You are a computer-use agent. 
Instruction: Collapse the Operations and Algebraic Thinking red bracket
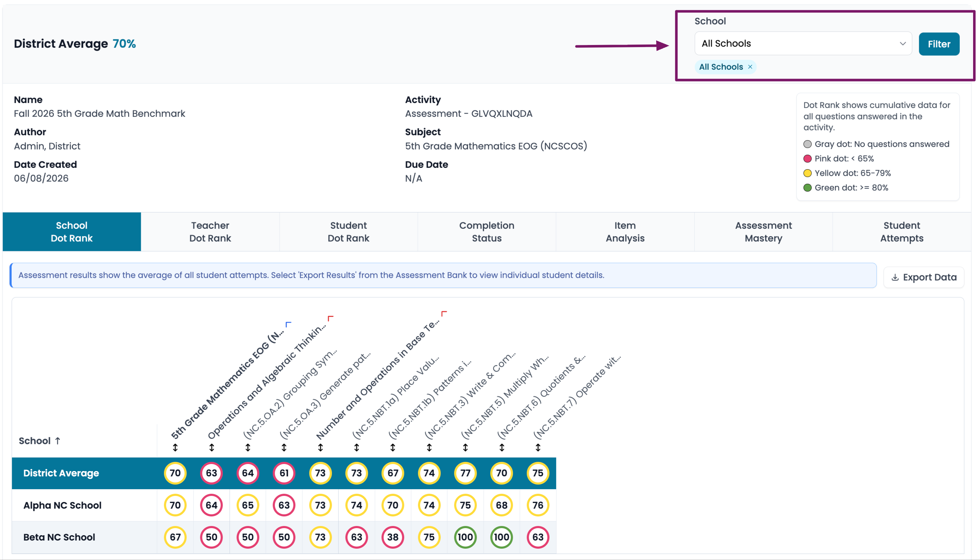pyautogui.click(x=330, y=318)
